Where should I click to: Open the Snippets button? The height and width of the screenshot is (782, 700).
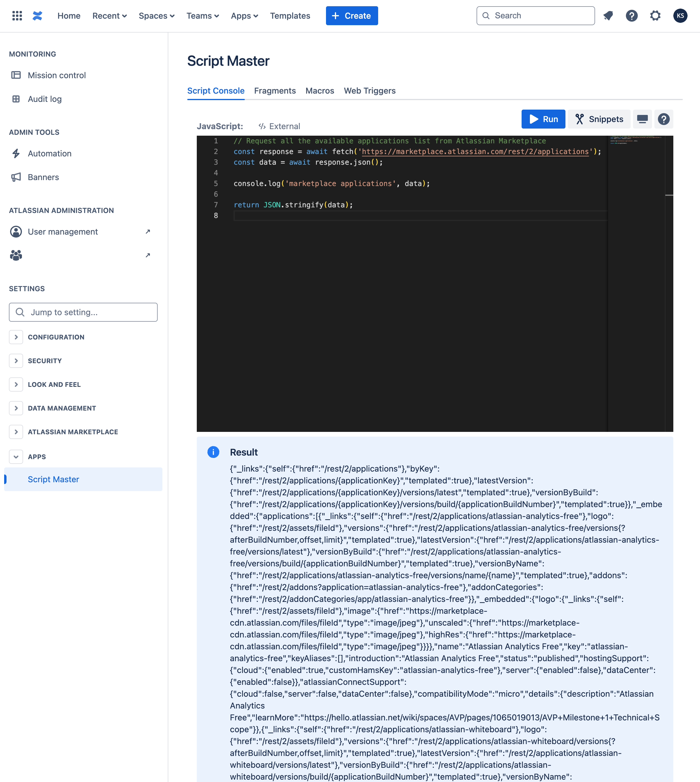tap(599, 119)
